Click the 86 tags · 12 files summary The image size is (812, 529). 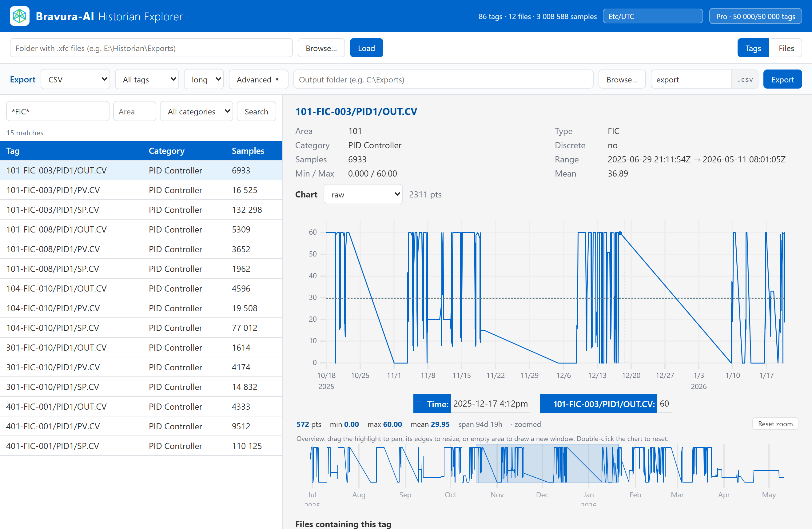537,16
